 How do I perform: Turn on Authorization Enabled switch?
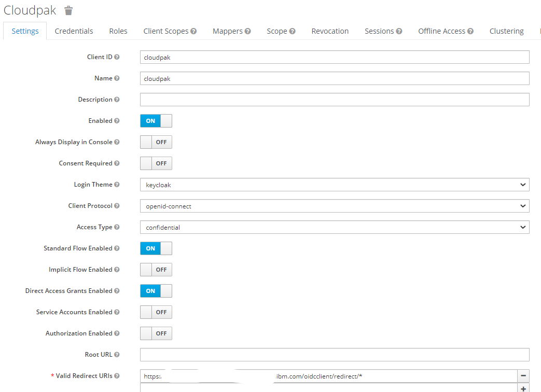tap(156, 333)
